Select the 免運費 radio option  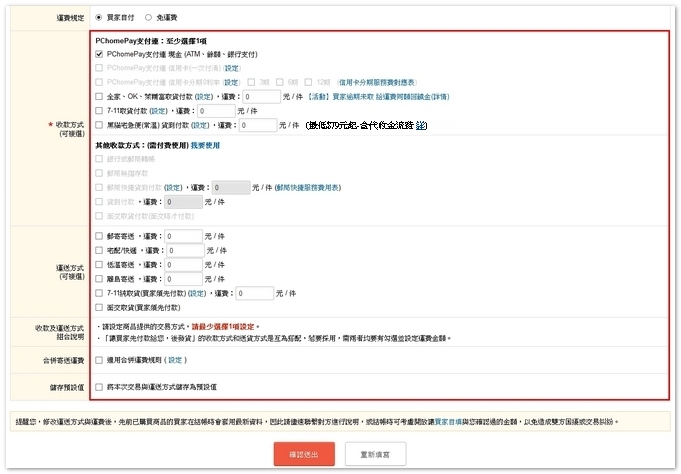coord(149,17)
